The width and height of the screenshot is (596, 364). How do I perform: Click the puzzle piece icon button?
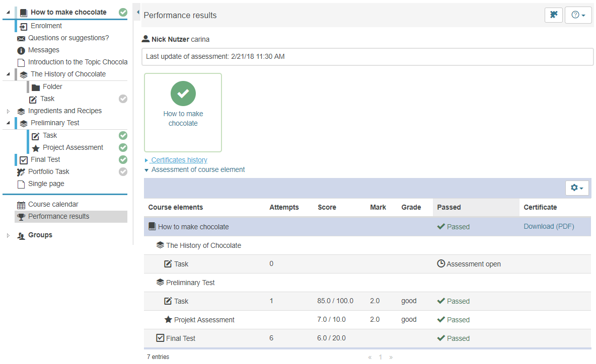tap(553, 15)
